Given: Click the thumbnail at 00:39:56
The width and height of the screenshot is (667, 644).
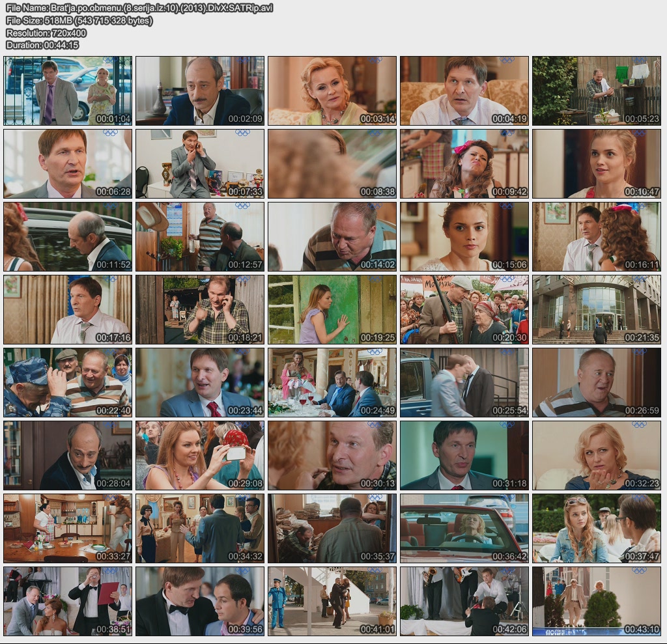Looking at the screenshot, I should (200, 601).
